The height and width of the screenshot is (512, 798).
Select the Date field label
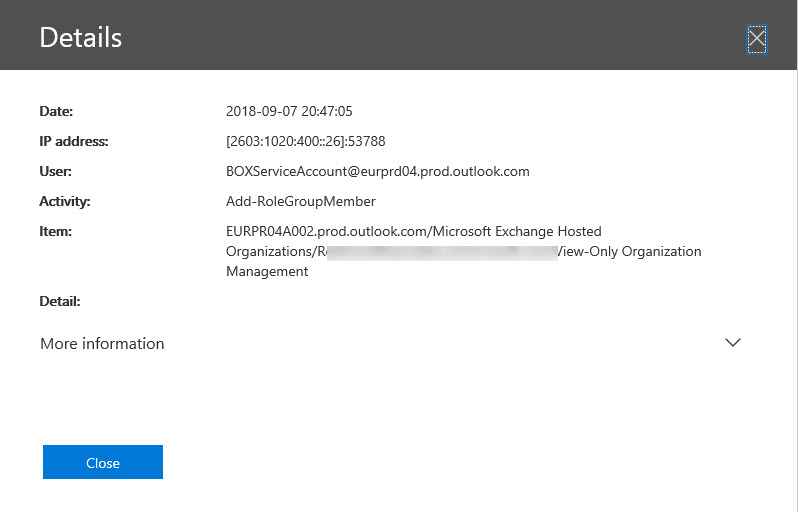56,111
